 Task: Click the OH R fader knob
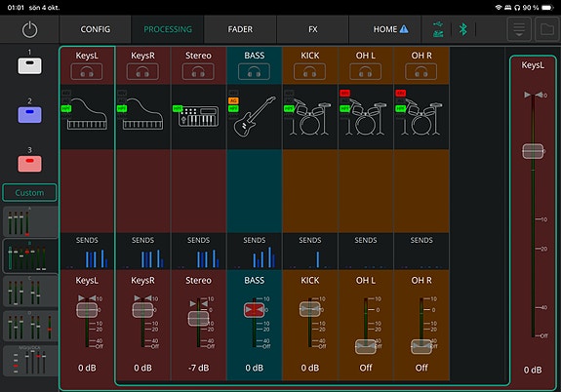pos(421,346)
